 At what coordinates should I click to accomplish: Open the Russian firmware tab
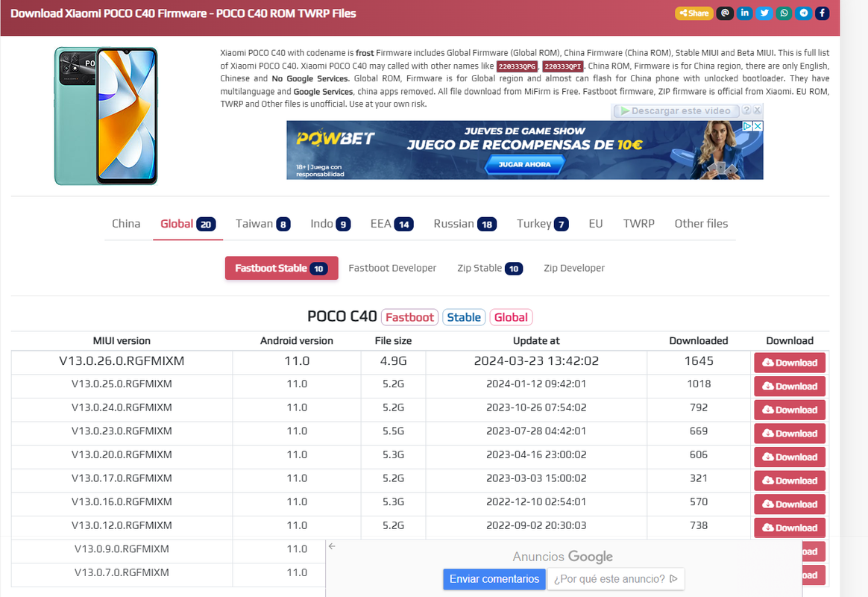coord(465,224)
